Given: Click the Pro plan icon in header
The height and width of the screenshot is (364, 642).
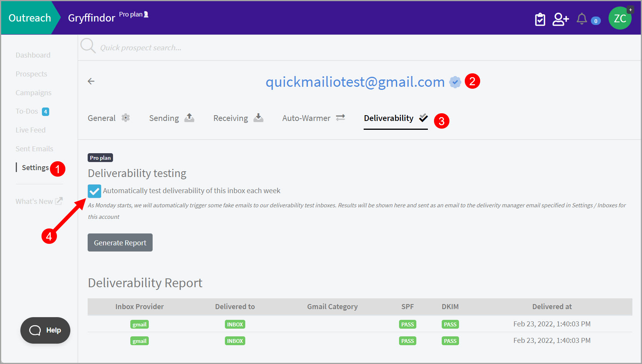Looking at the screenshot, I should coord(146,15).
